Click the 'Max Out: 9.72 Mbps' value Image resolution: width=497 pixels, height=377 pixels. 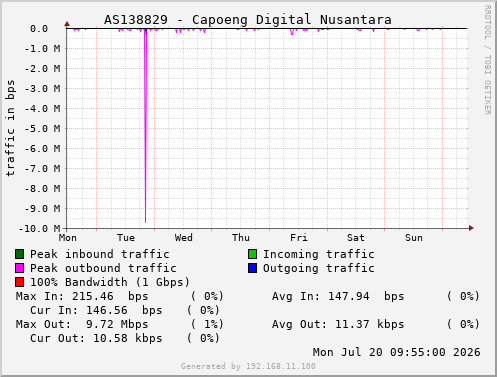(82, 324)
